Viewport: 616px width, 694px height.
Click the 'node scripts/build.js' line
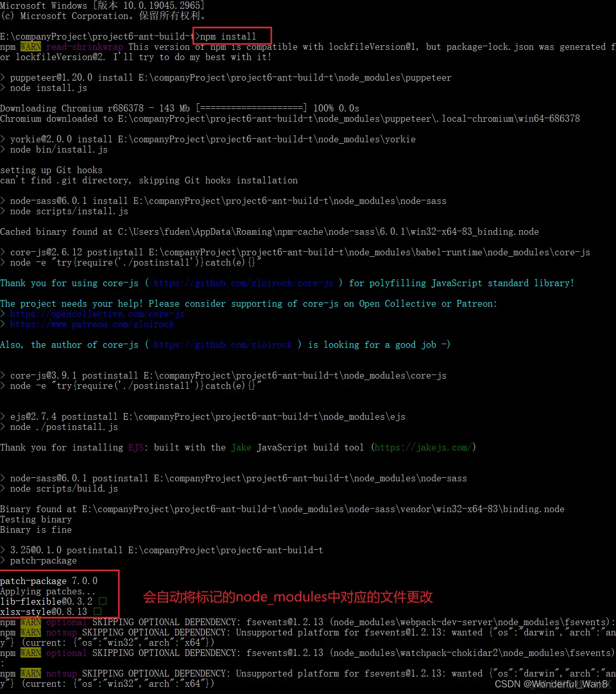tap(59, 489)
